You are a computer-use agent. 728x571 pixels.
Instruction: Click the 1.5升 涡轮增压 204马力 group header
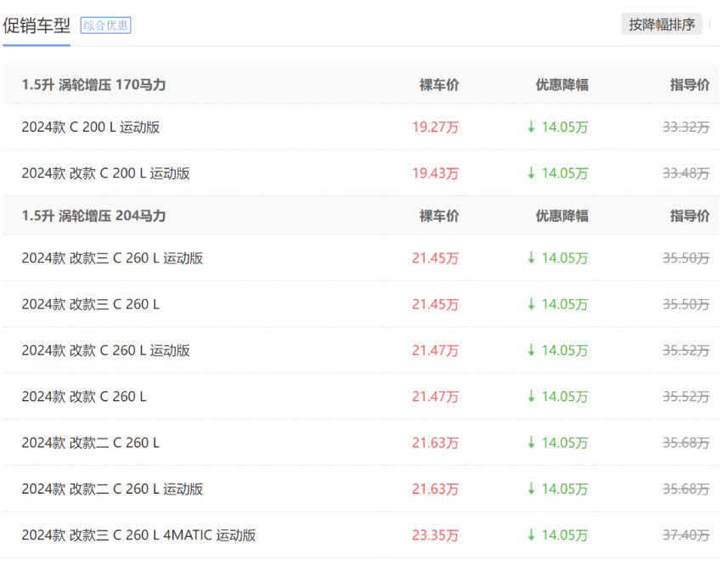point(93,216)
